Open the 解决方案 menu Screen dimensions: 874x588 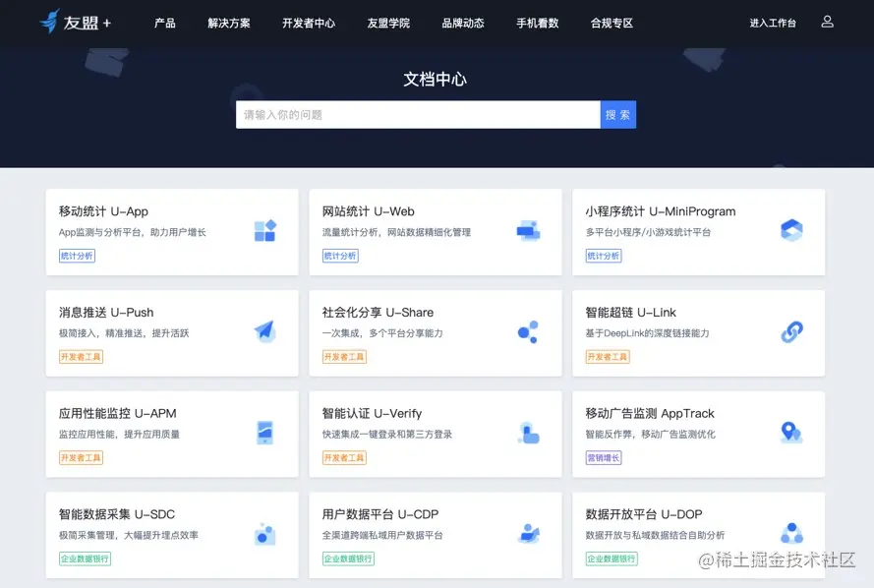tap(229, 23)
